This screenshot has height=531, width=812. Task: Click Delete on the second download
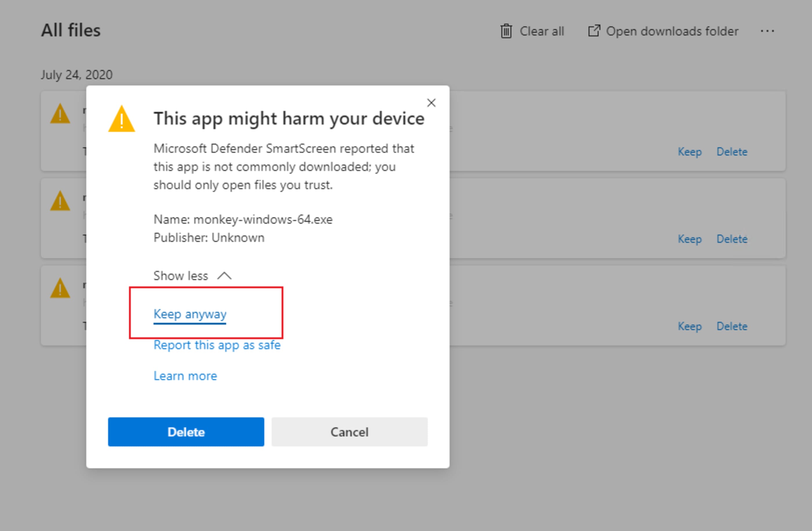pyautogui.click(x=732, y=239)
